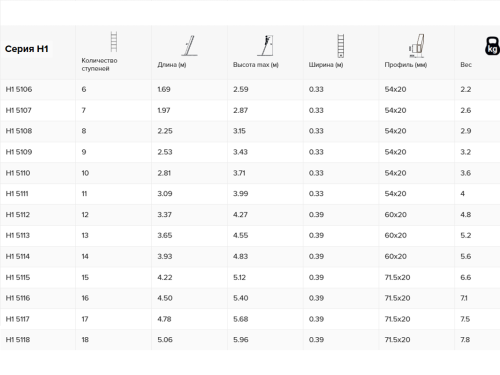The image size is (500, 375).
Task: Click the ladder width icon
Action: point(341,46)
